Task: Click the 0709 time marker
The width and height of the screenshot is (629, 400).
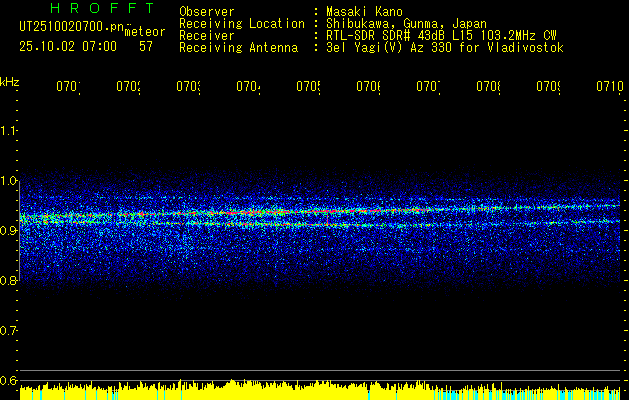Action: click(549, 87)
